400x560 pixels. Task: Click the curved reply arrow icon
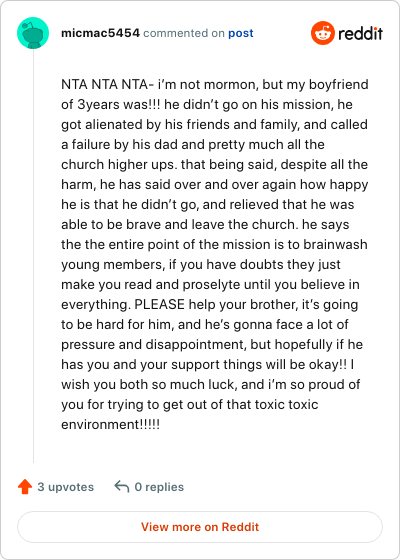coord(122,486)
